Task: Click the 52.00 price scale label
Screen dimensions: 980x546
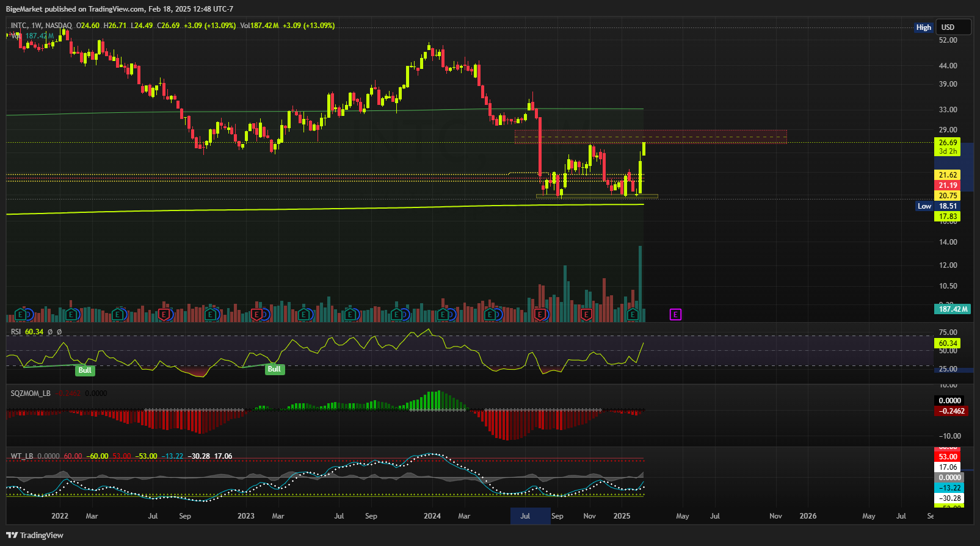Action: 948,40
